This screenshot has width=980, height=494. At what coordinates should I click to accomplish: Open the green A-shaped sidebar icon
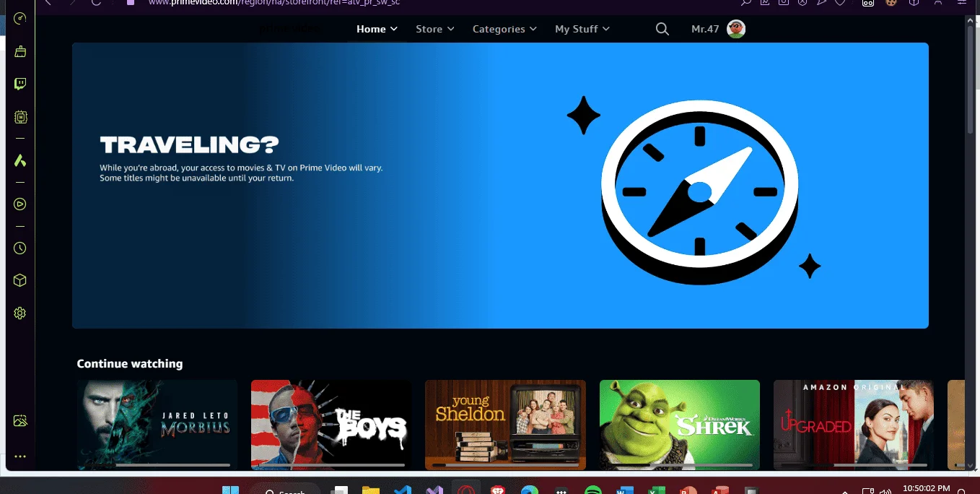click(20, 160)
